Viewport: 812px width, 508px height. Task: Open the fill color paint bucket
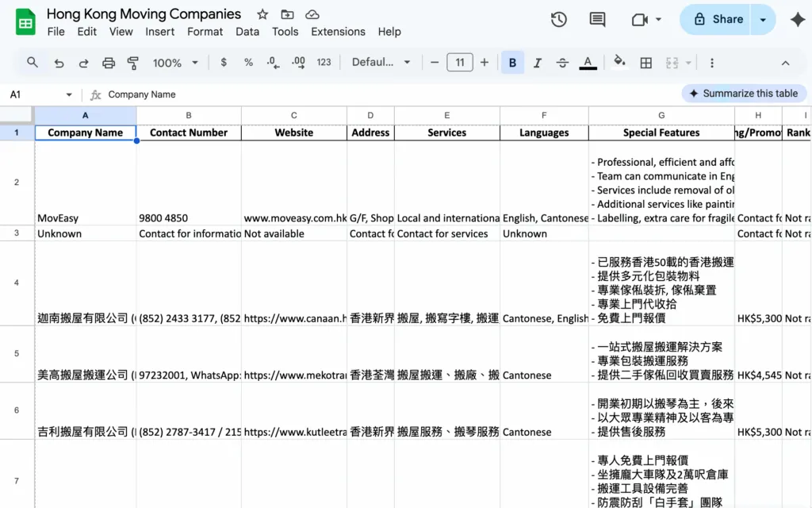coord(619,63)
